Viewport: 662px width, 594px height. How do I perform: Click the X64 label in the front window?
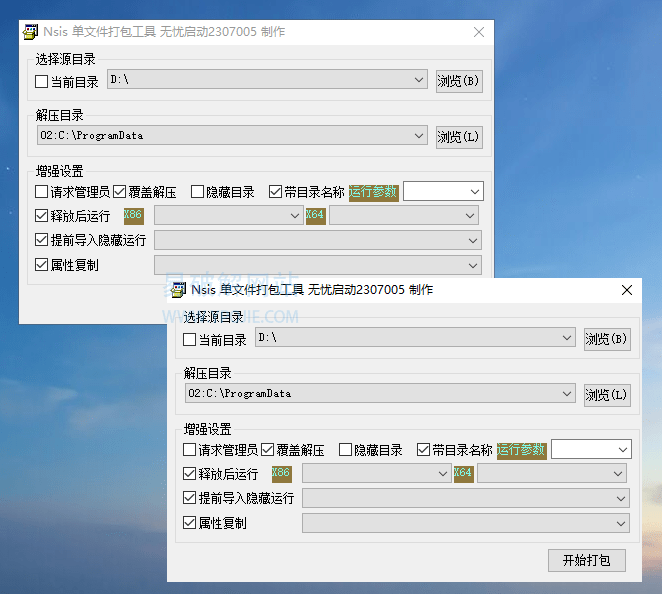tap(463, 473)
